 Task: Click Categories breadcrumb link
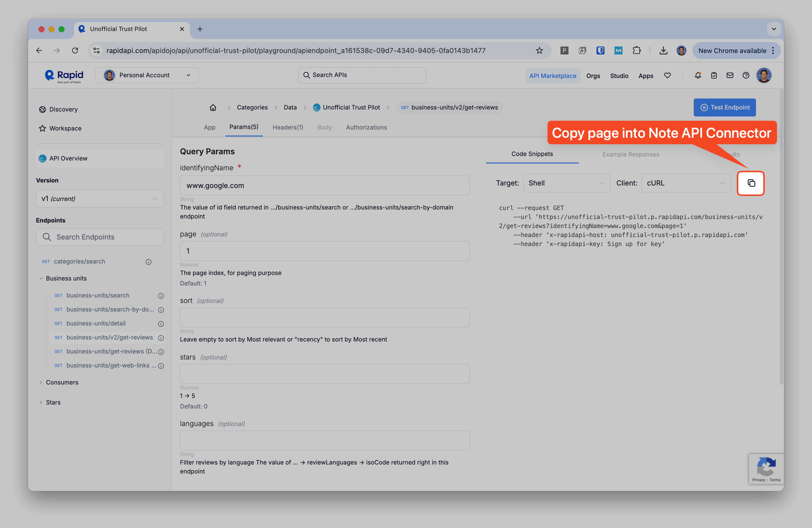click(x=252, y=107)
